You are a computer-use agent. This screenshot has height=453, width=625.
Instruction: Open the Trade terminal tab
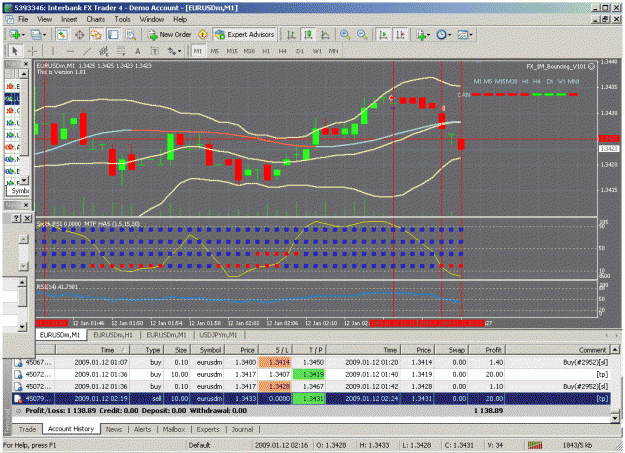coord(27,429)
